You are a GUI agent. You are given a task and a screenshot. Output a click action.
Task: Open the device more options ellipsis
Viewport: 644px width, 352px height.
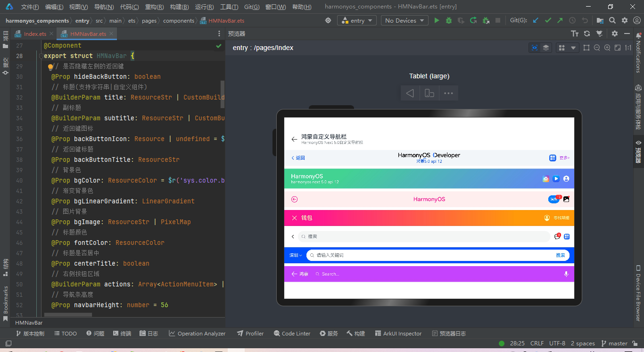(448, 93)
